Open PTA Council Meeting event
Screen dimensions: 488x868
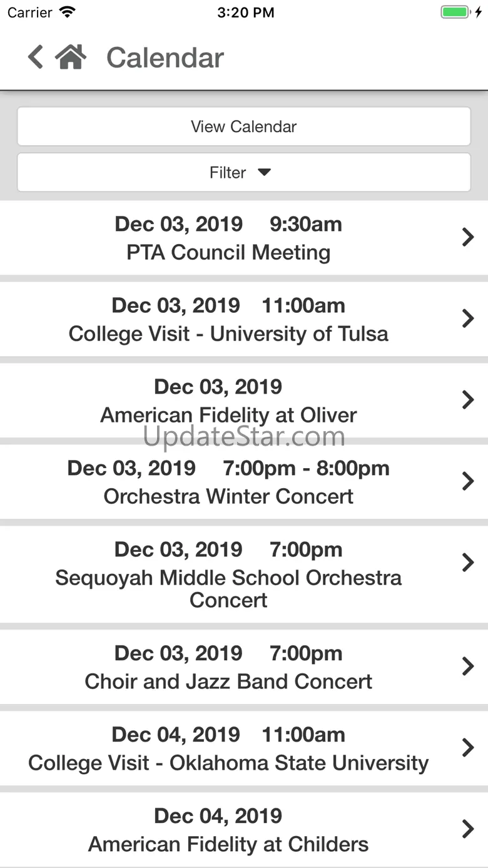pos(244,238)
